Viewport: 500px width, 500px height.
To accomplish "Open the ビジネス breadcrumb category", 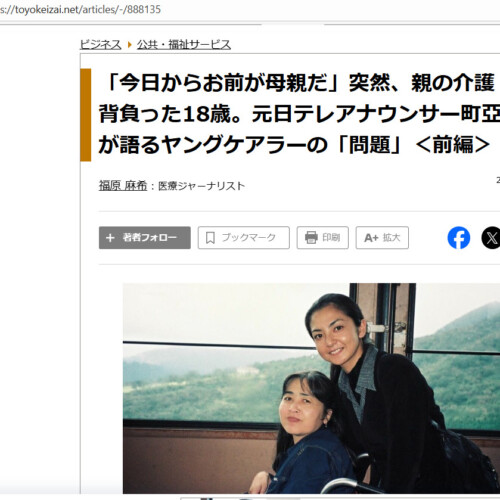I will [101, 45].
